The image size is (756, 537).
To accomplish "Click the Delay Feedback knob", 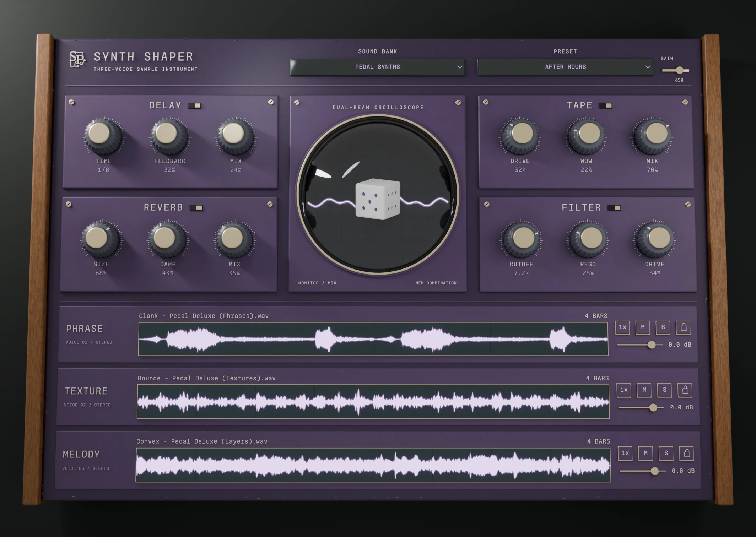I will tap(169, 136).
